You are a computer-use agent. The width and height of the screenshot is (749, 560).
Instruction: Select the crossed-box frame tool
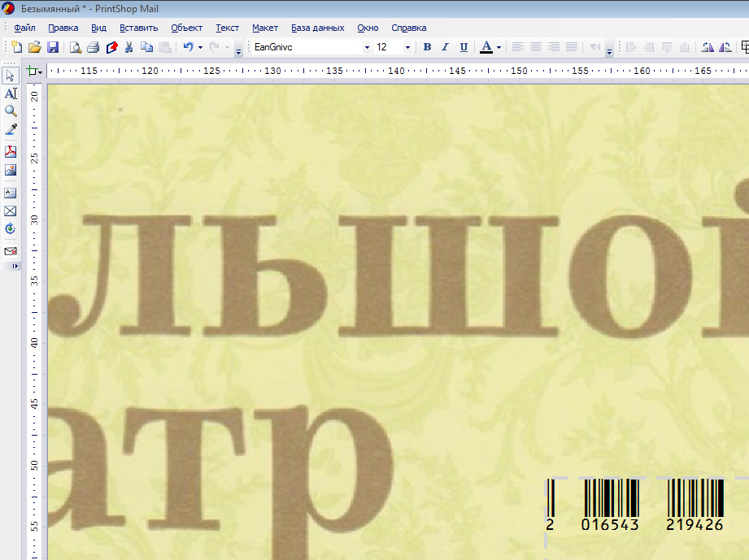(x=11, y=211)
